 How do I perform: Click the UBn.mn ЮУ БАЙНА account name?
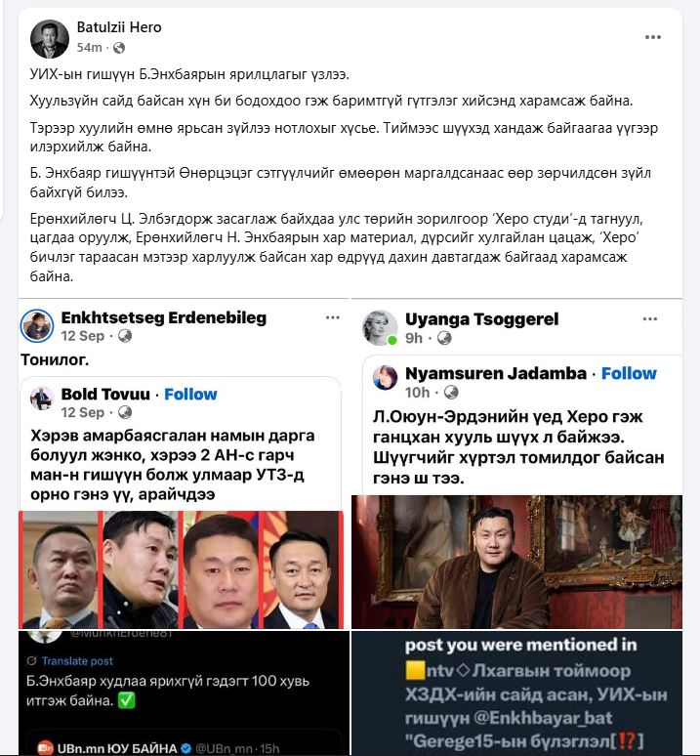click(117, 748)
